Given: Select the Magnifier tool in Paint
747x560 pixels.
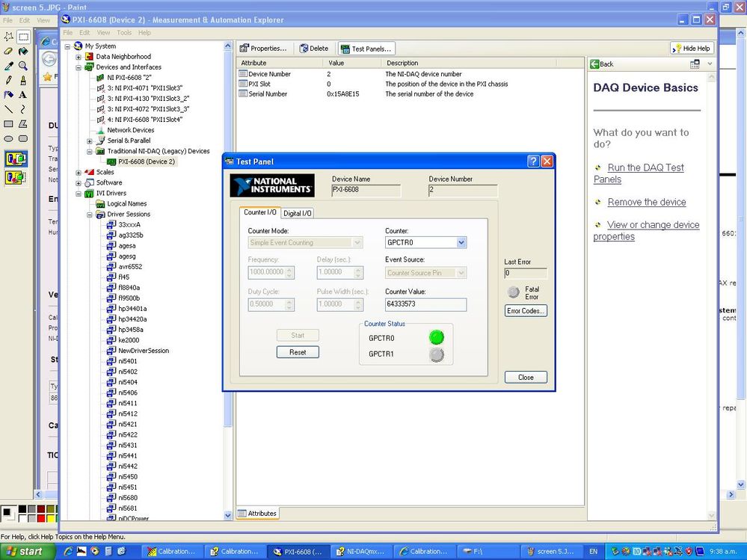Looking at the screenshot, I should tap(23, 66).
